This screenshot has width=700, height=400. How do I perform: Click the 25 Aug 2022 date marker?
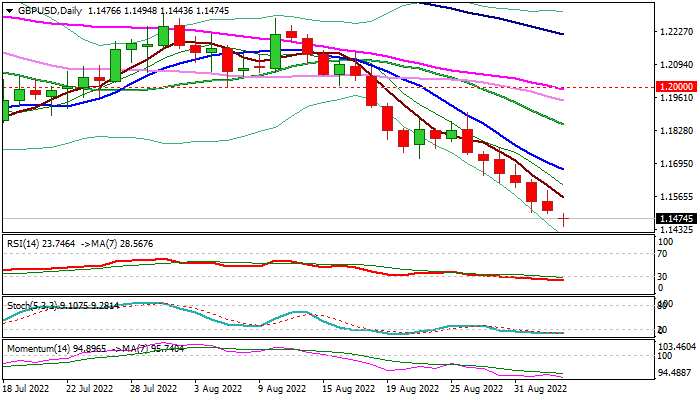(x=476, y=389)
